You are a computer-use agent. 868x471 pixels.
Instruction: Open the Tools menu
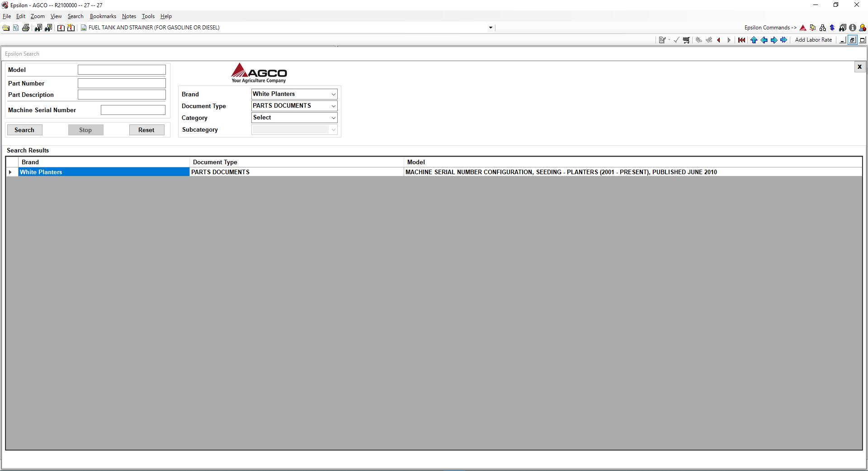[148, 16]
